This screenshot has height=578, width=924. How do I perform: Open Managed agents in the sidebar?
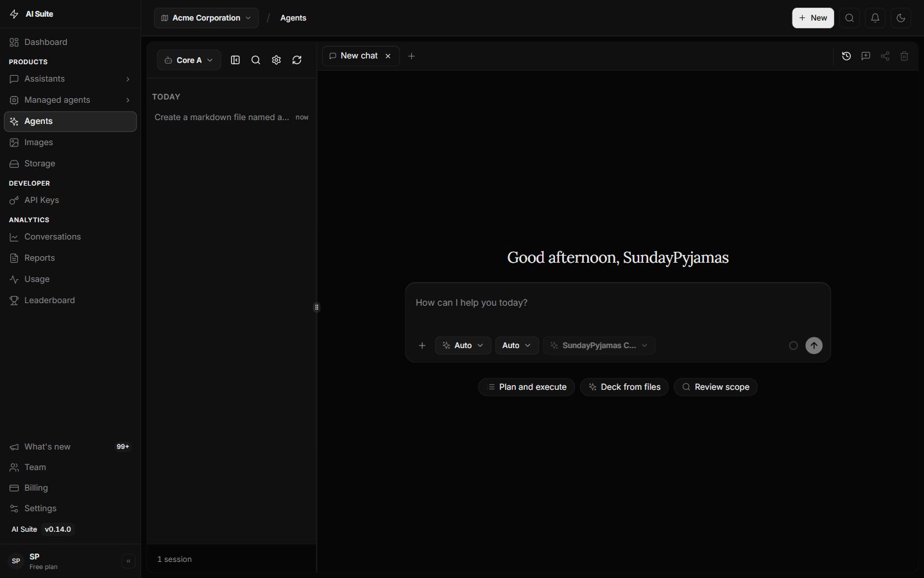71,100
